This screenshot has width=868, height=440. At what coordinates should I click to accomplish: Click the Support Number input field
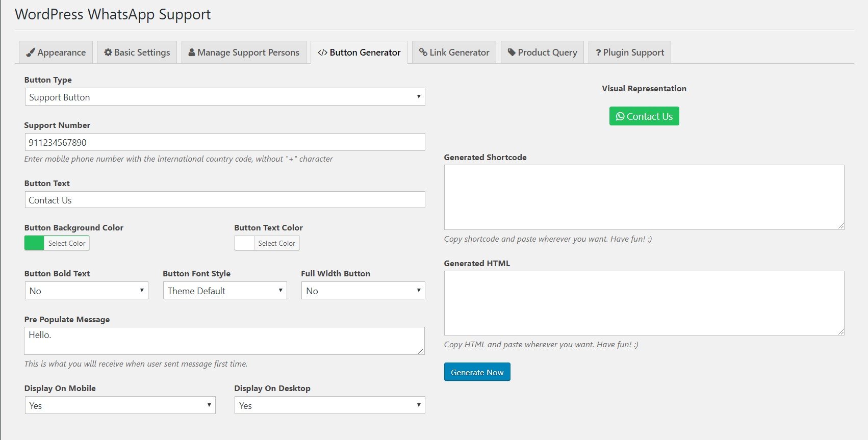click(x=225, y=142)
